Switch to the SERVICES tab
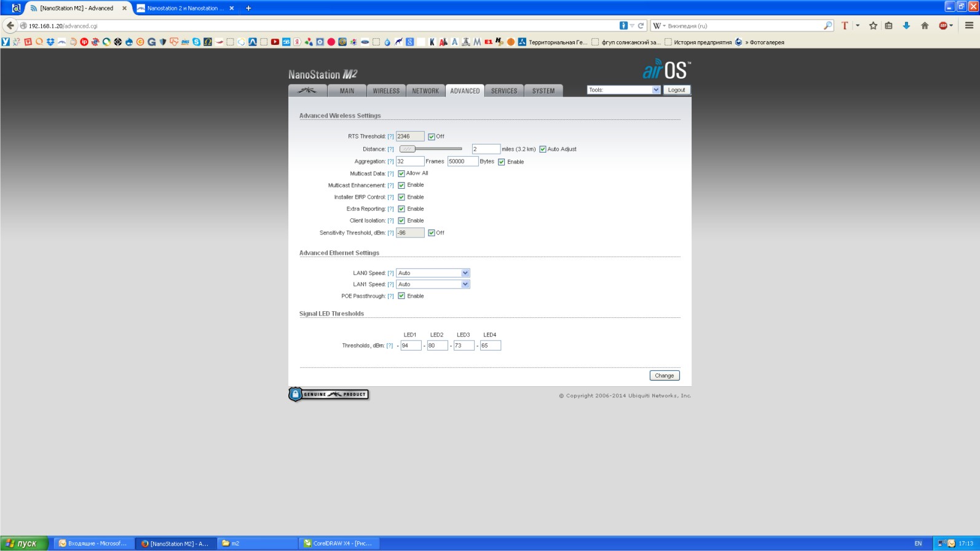Image resolution: width=980 pixels, height=551 pixels. pyautogui.click(x=504, y=90)
